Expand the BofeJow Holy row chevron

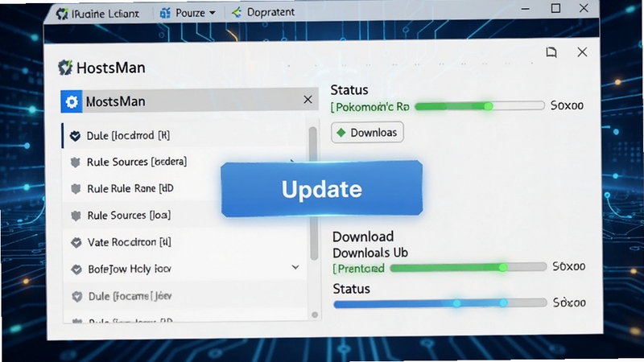point(295,267)
